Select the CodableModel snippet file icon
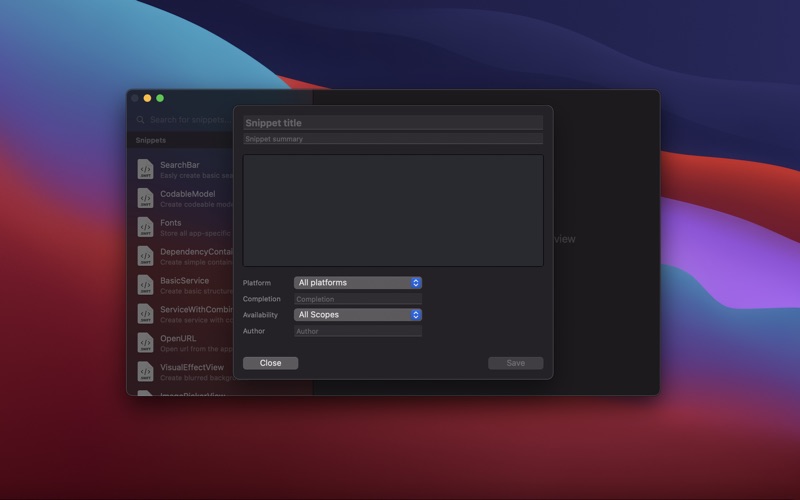This screenshot has height=500, width=800. click(x=145, y=198)
